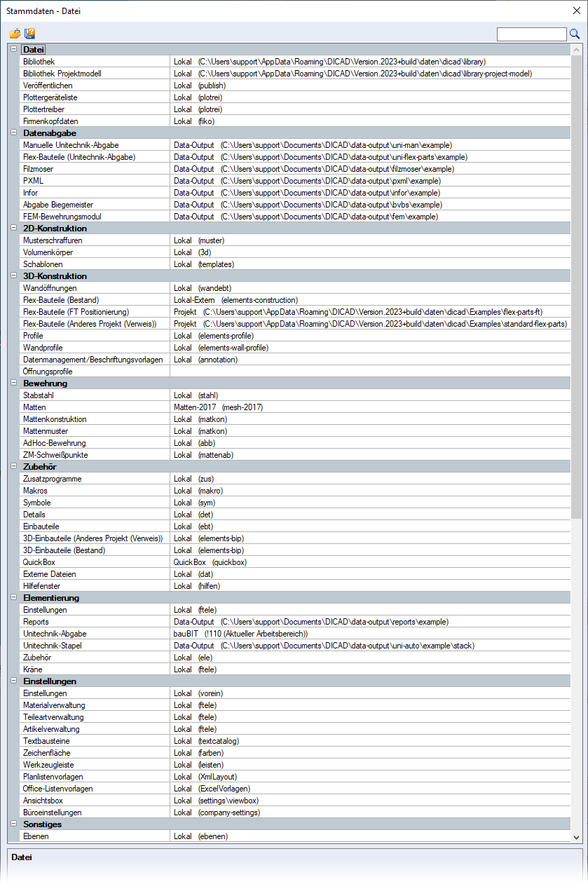The height and width of the screenshot is (884, 588).
Task: Select the Textbausteine row
Action: coord(295,741)
